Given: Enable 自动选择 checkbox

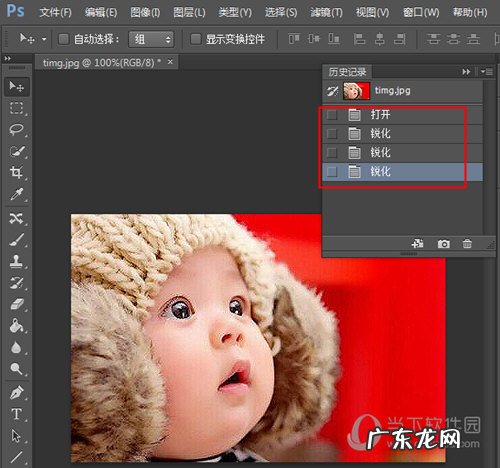Looking at the screenshot, I should (x=63, y=39).
